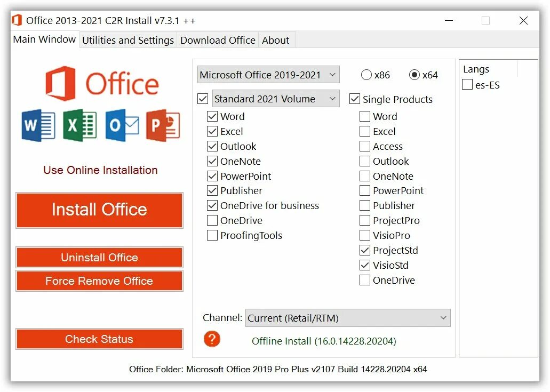Click the Outlook logo icon
550x392 pixels.
[122, 125]
